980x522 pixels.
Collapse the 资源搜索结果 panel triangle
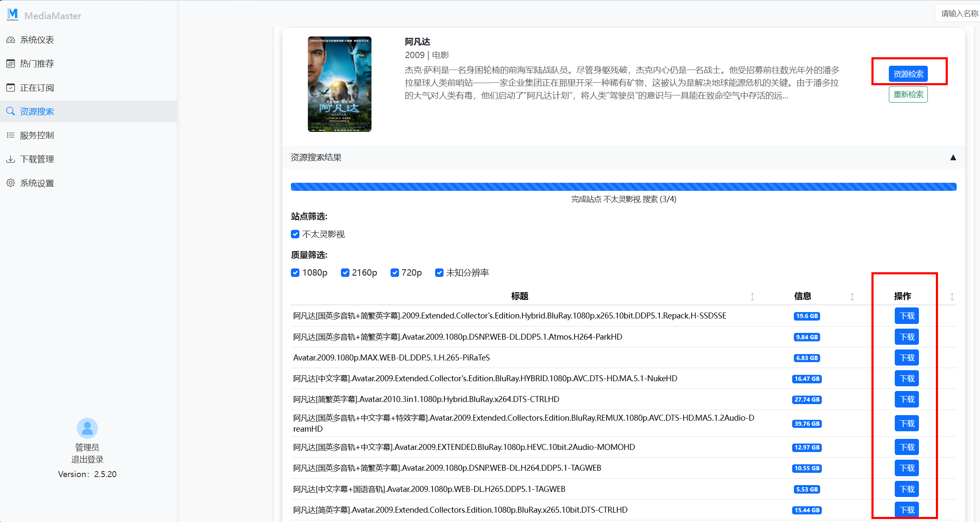953,157
